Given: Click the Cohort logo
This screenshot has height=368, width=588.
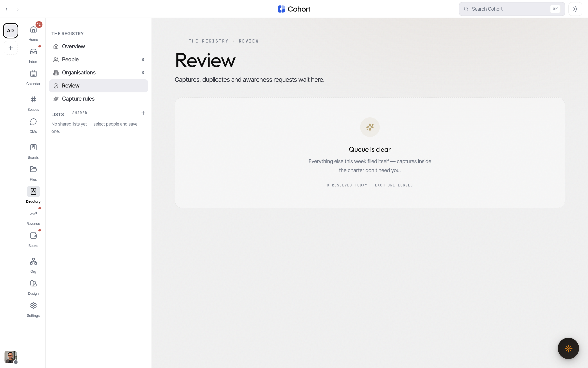Looking at the screenshot, I should 294,9.
